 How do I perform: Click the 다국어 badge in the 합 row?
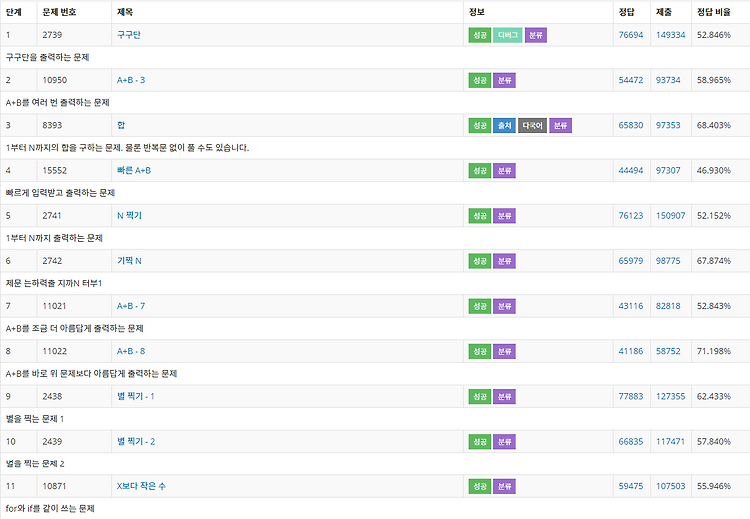point(532,125)
